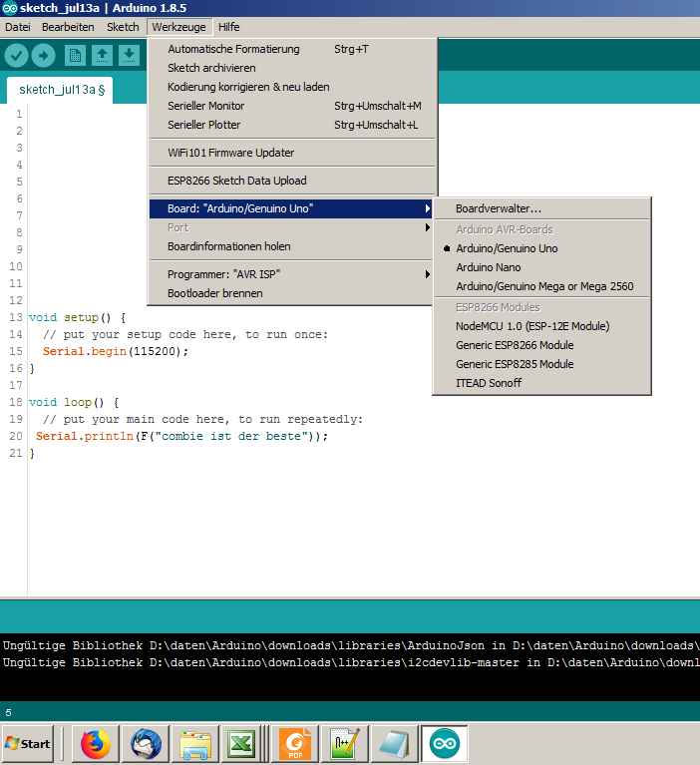Image resolution: width=700 pixels, height=765 pixels.
Task: Choose Sketch archivieren
Action: pyautogui.click(x=291, y=68)
